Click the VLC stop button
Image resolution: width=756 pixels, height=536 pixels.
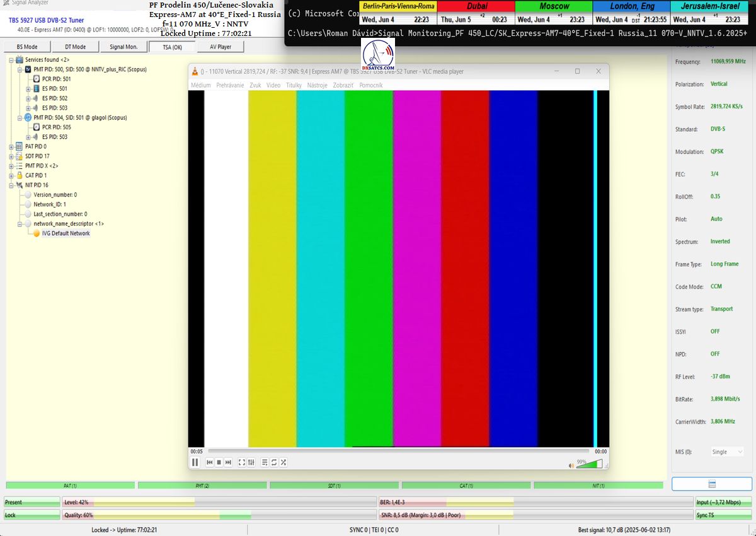coord(219,462)
